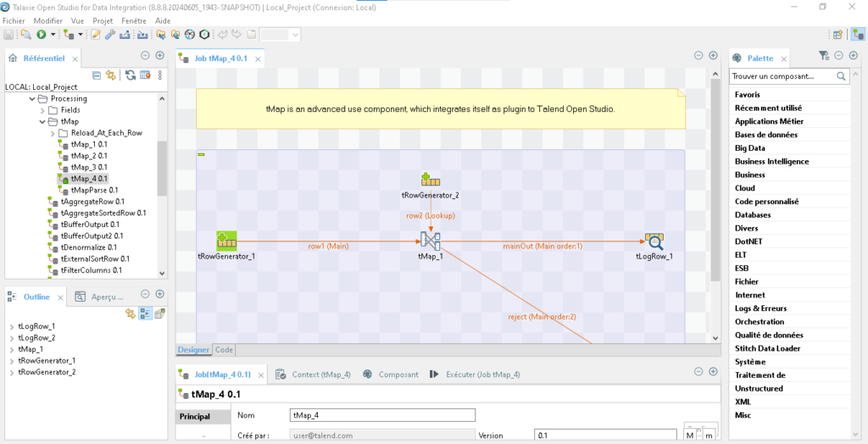The image size is (868, 444).
Task: Click the M version increment button
Action: point(691,436)
